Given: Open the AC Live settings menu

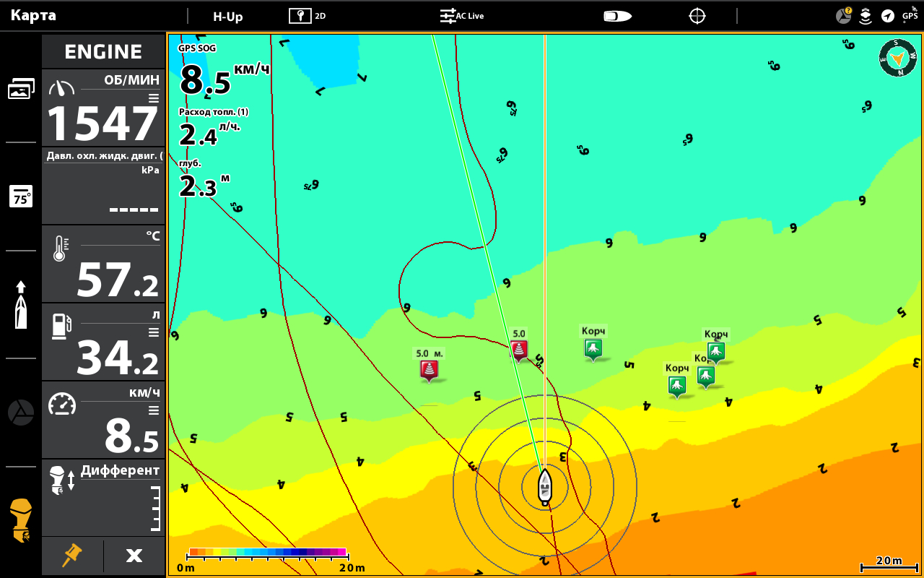Looking at the screenshot, I should click(x=462, y=16).
